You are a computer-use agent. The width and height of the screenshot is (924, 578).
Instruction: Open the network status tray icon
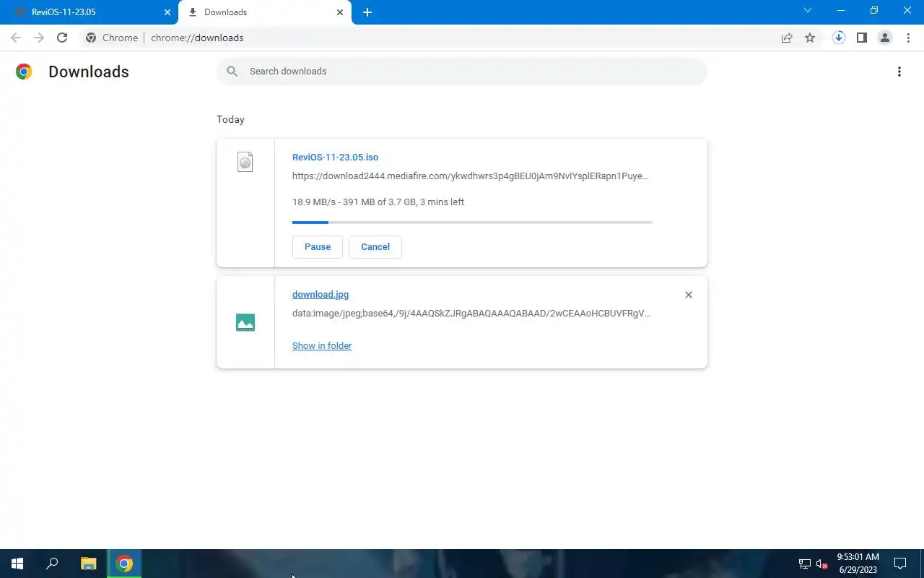click(x=804, y=564)
